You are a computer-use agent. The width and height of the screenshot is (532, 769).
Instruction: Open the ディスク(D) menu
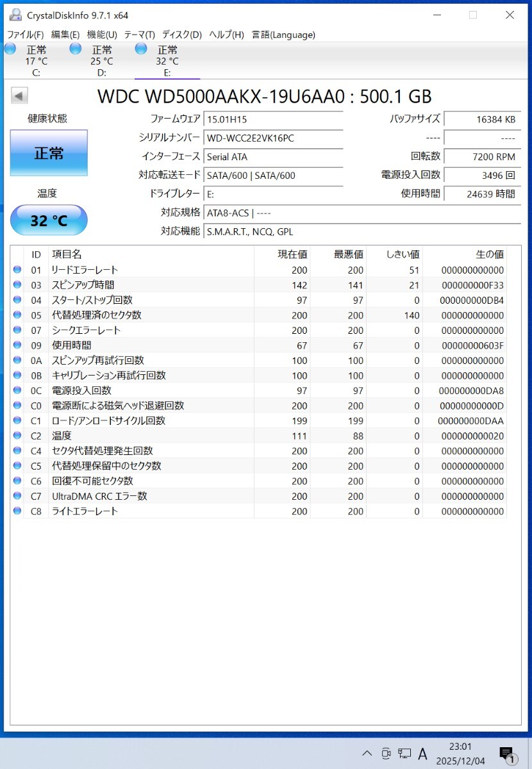(x=182, y=35)
